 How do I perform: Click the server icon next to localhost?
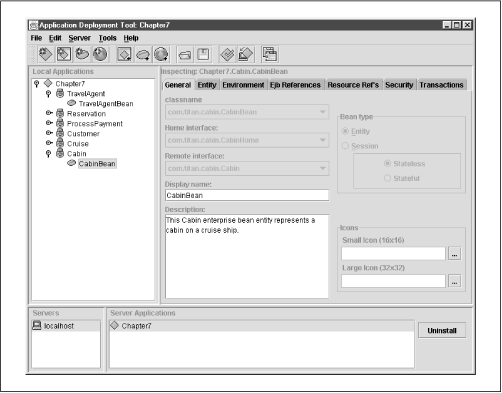point(37,325)
